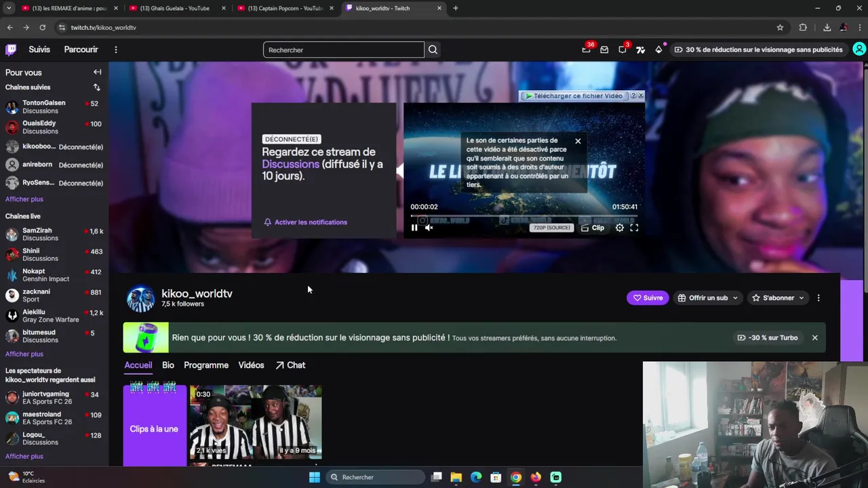Open a new browser tab

[x=456, y=8]
